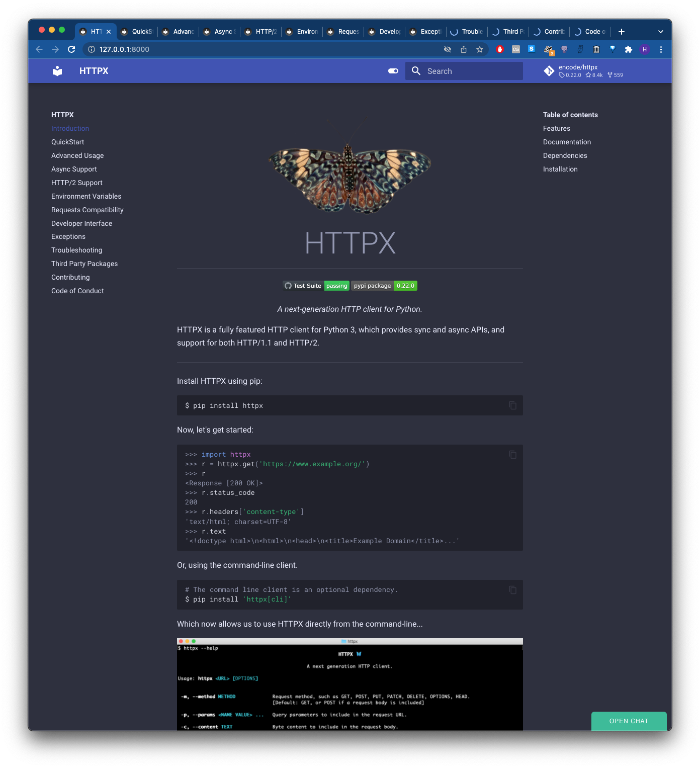Image resolution: width=700 pixels, height=768 pixels.
Task: Open the encode/httpx git repository icon
Action: pos(549,71)
